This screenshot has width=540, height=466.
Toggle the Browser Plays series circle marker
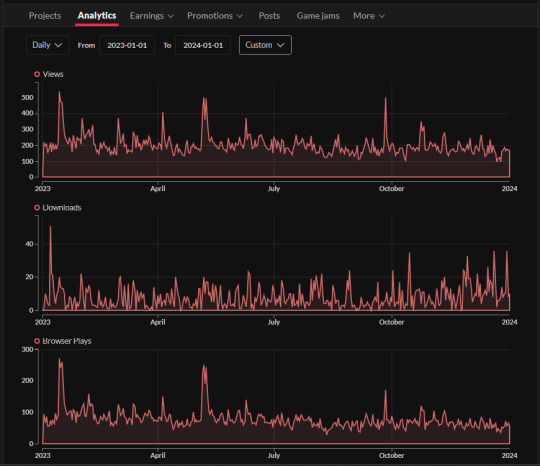37,341
